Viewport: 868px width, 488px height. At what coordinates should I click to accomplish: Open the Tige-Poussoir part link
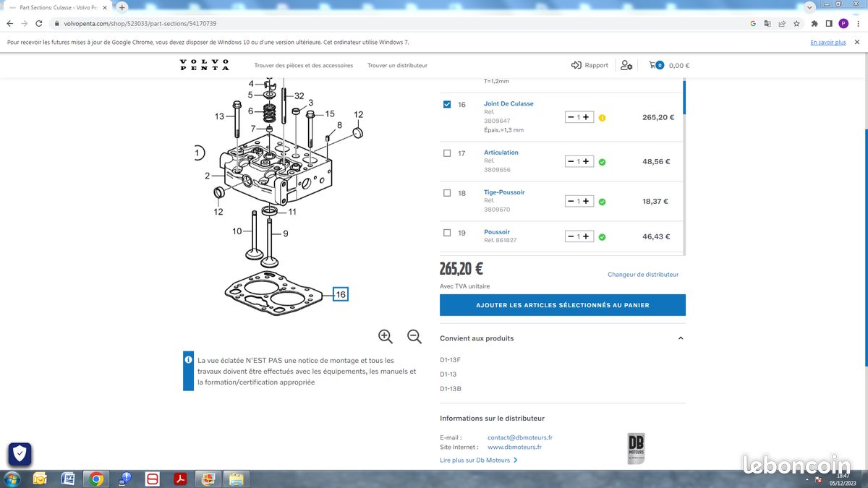click(x=504, y=192)
